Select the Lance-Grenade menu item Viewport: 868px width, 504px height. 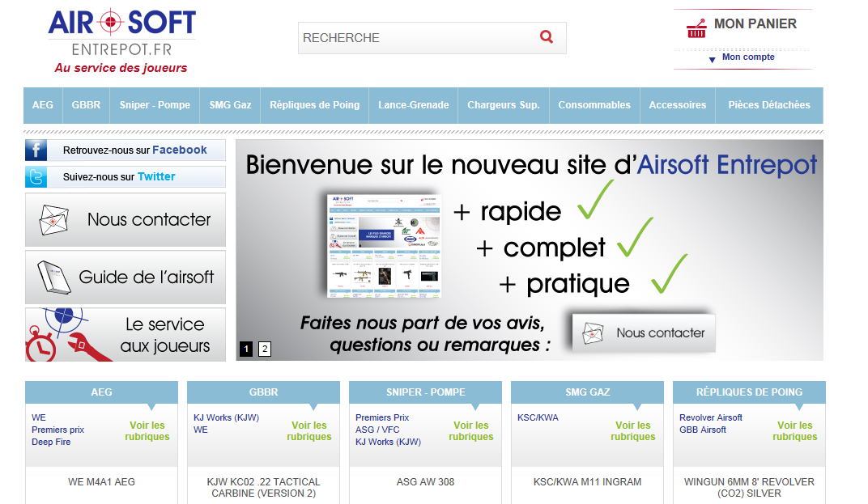tap(413, 105)
